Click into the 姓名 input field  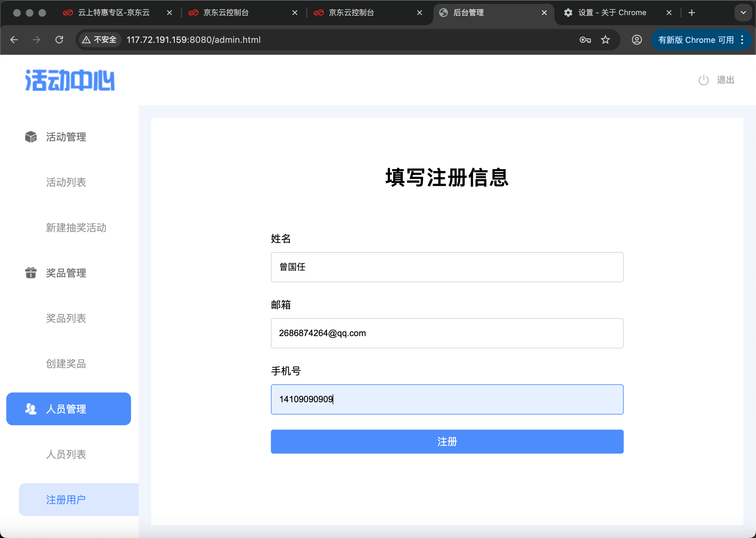coord(447,267)
